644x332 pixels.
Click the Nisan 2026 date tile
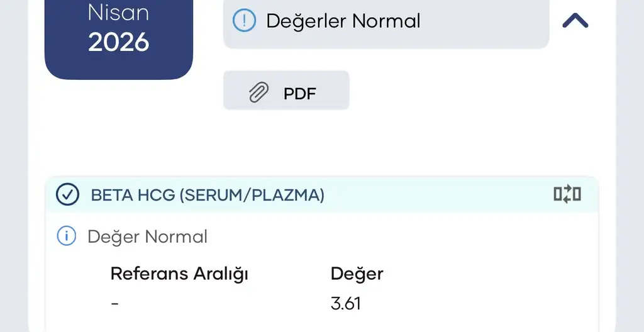click(119, 40)
